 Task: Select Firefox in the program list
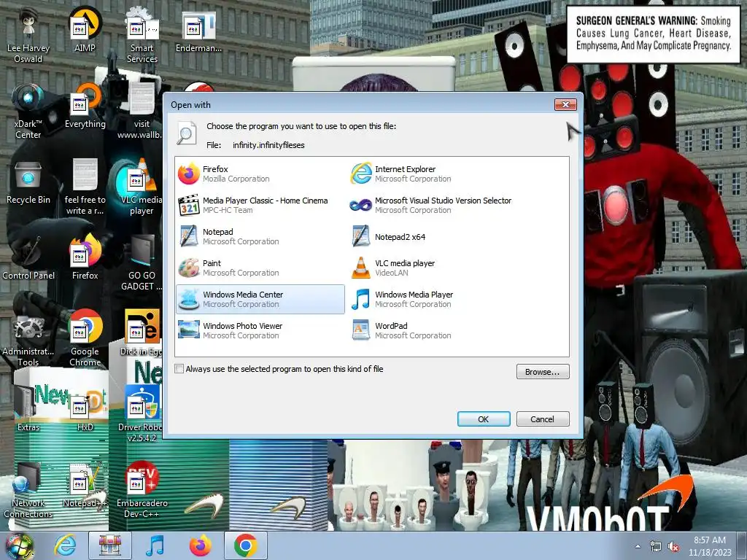point(260,174)
